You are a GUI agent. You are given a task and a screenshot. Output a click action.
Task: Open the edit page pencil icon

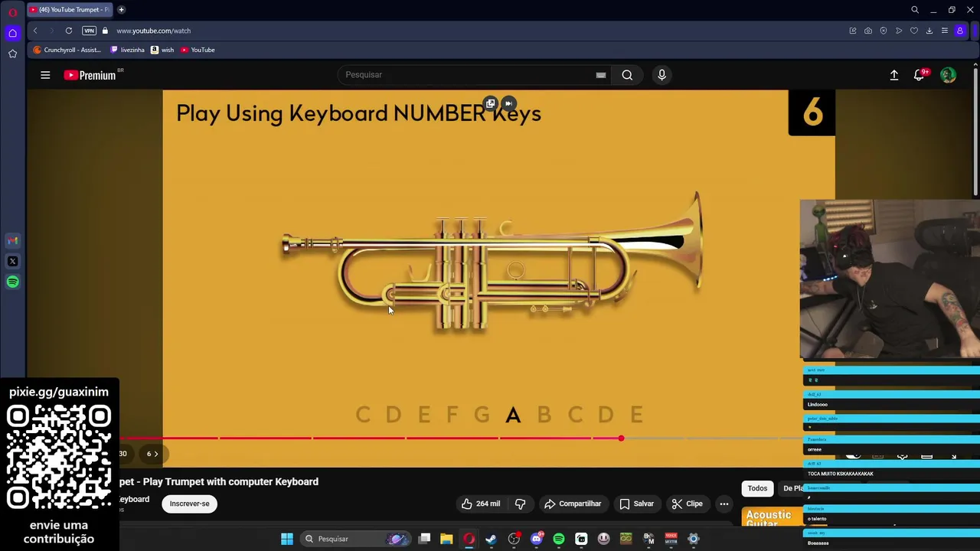[853, 31]
